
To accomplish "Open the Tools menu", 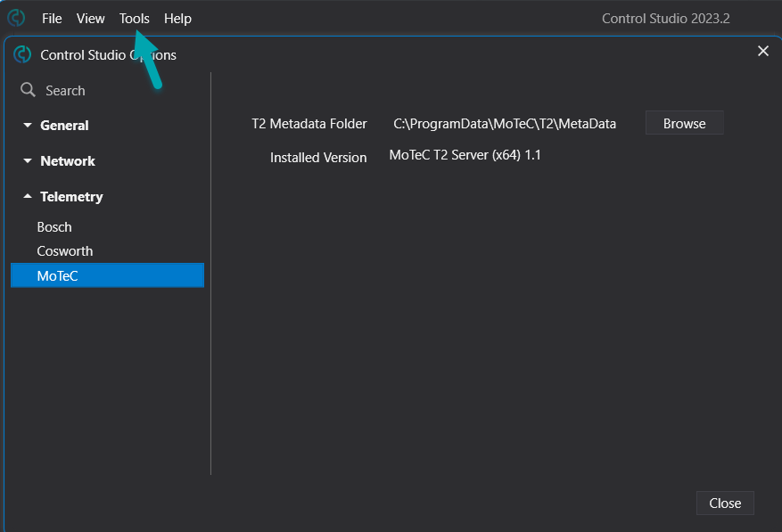I will pyautogui.click(x=134, y=19).
